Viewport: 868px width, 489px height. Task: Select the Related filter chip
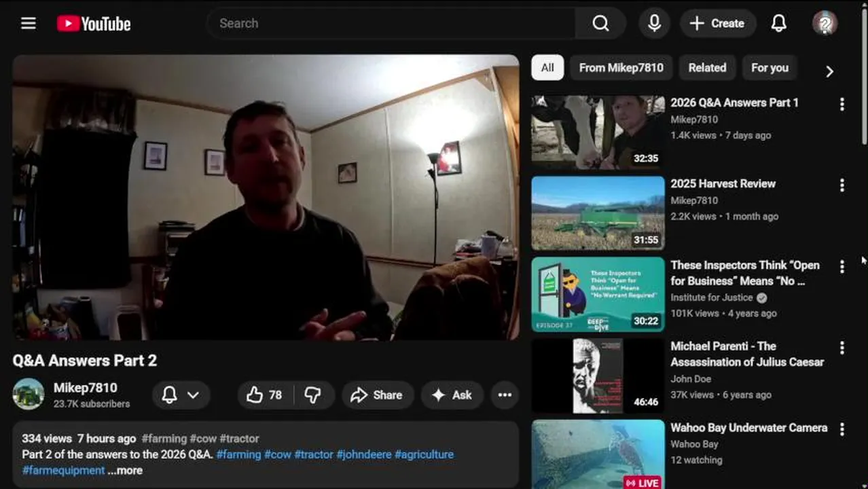[x=707, y=68]
